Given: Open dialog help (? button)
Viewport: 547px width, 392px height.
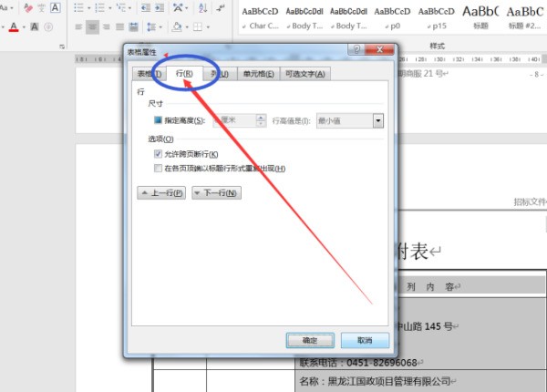Looking at the screenshot, I should click(356, 49).
